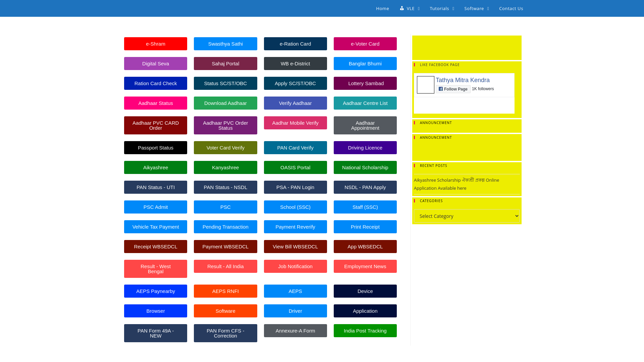Expand the Tutorials dropdown arrow

coord(453,9)
